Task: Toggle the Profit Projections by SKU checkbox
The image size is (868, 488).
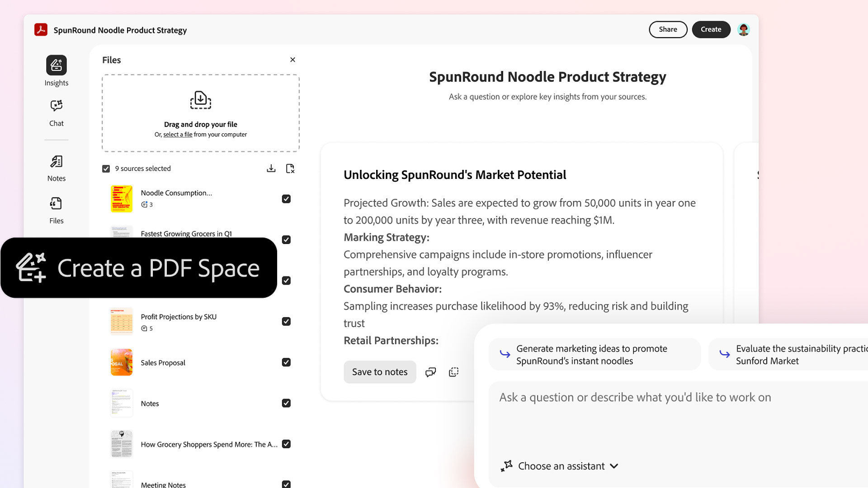Action: point(286,321)
